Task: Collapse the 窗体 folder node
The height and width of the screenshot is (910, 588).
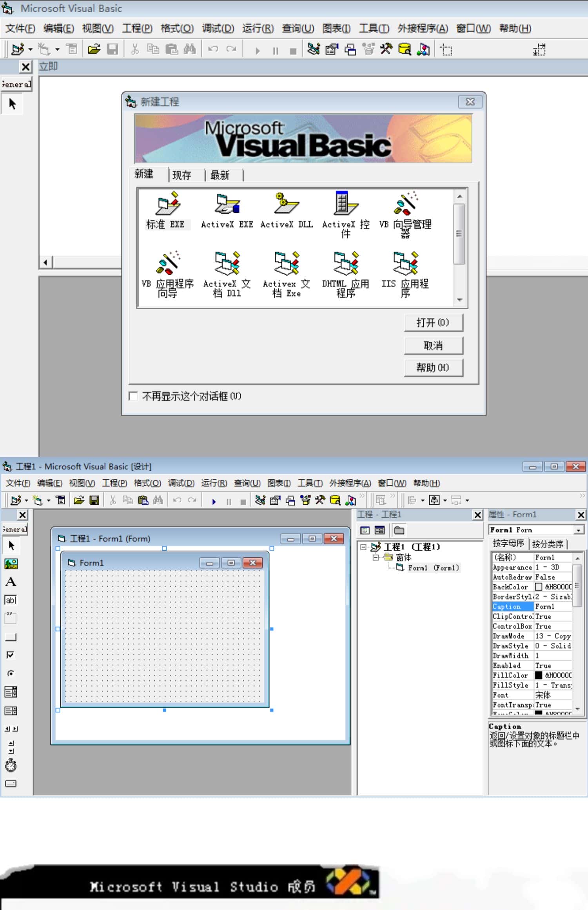Action: coord(376,557)
